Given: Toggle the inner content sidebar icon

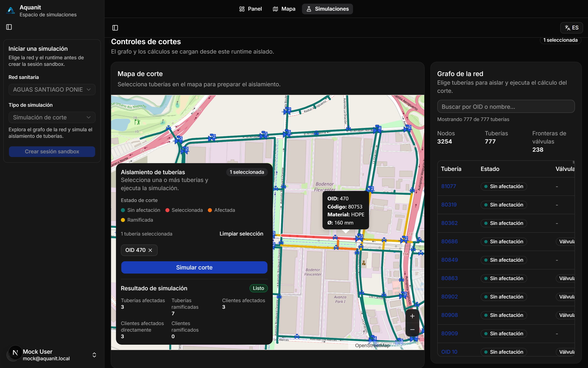Looking at the screenshot, I should coord(115,28).
